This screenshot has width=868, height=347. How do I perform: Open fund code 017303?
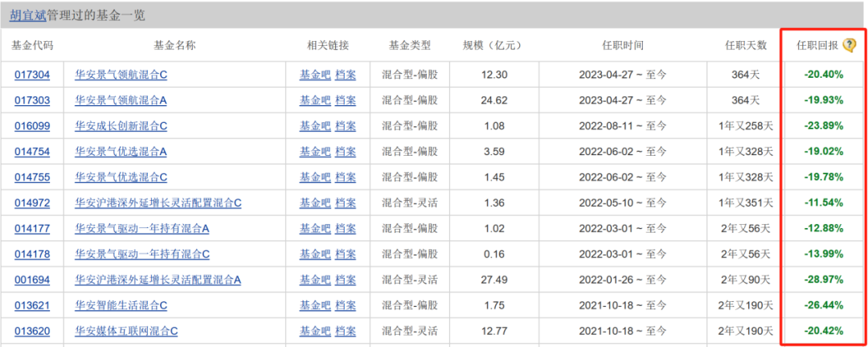pos(32,100)
